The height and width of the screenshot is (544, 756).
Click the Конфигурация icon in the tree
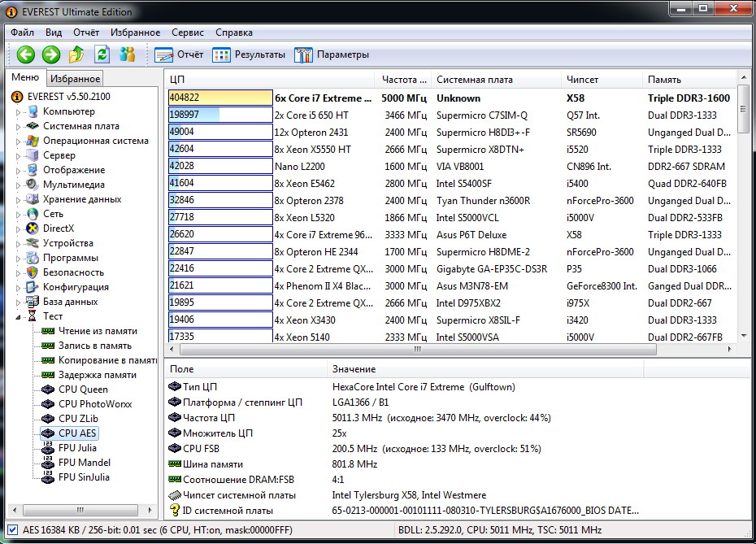(x=33, y=287)
